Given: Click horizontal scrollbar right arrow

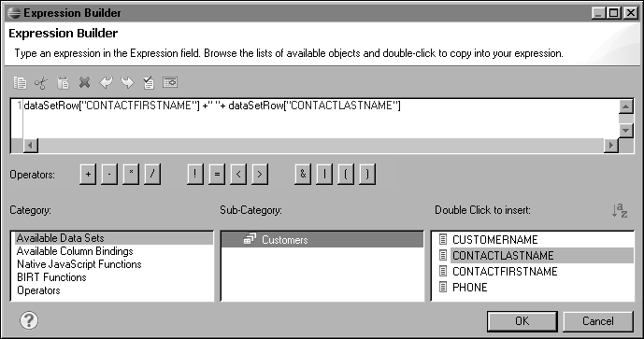Looking at the screenshot, I should (x=610, y=146).
